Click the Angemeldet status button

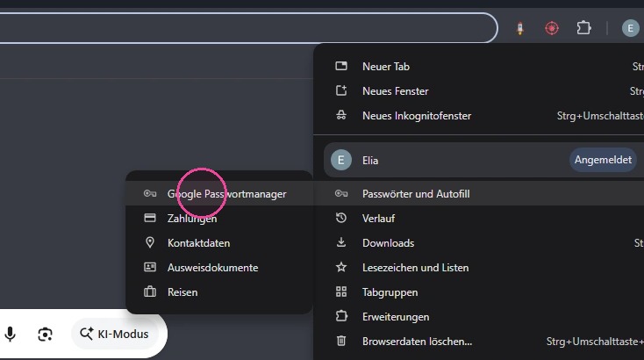pos(603,160)
